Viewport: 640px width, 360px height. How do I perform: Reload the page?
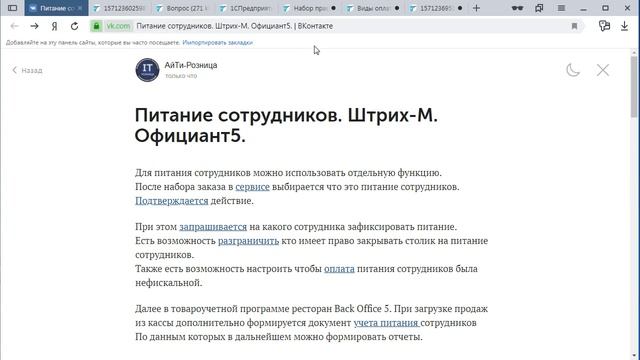coord(74,26)
